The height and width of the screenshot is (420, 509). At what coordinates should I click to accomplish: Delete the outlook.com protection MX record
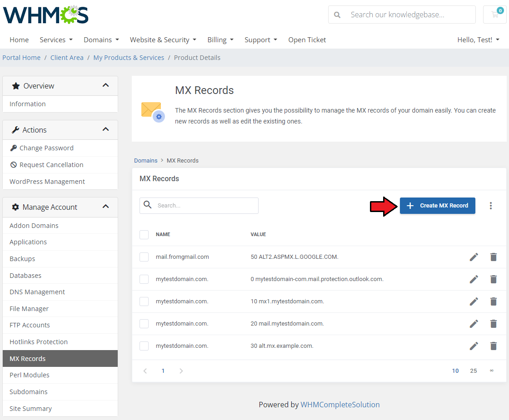click(x=494, y=279)
